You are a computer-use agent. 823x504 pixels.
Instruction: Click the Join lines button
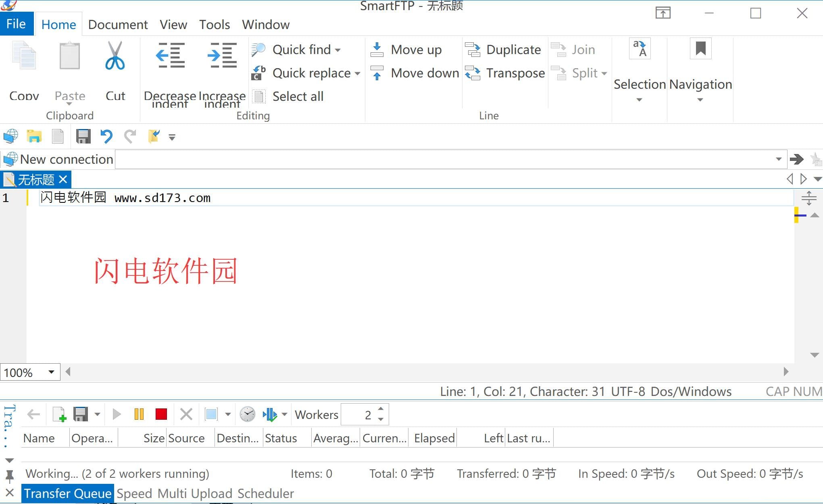coord(573,50)
